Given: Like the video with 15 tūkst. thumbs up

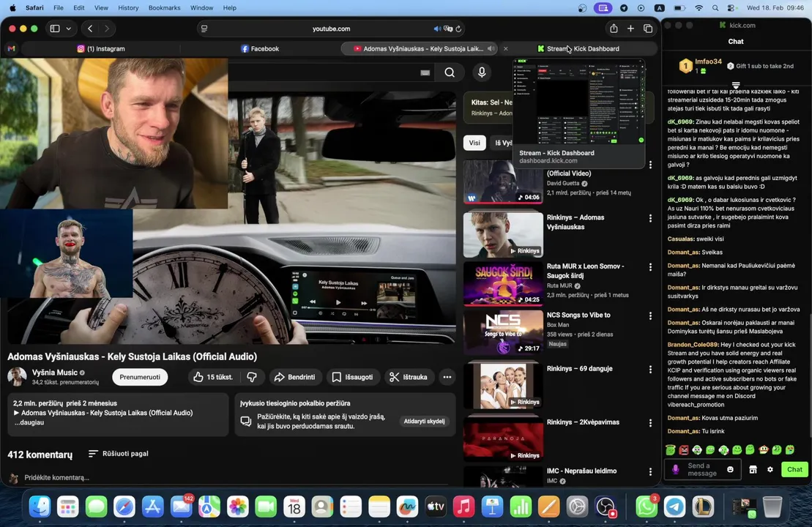Looking at the screenshot, I should point(213,377).
